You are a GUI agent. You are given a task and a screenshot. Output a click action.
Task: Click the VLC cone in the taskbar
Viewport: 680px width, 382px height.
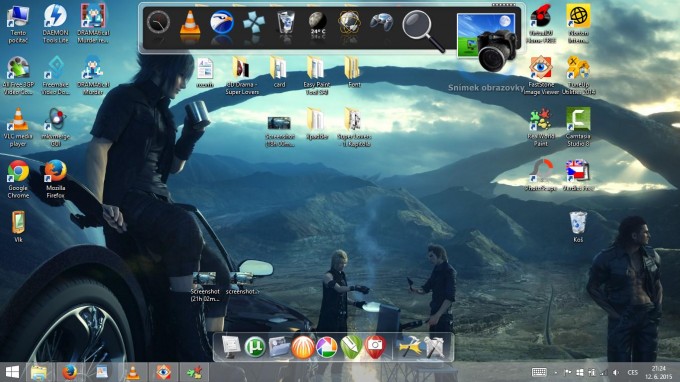click(x=133, y=372)
